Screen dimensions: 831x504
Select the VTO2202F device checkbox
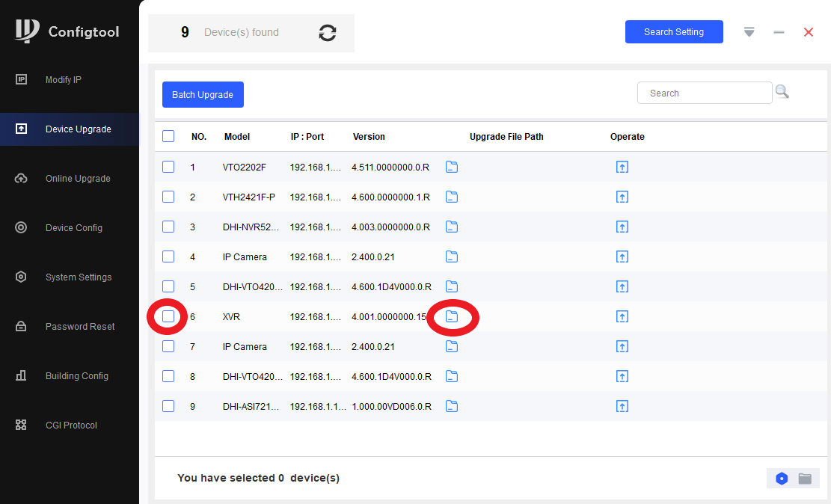[x=168, y=167]
